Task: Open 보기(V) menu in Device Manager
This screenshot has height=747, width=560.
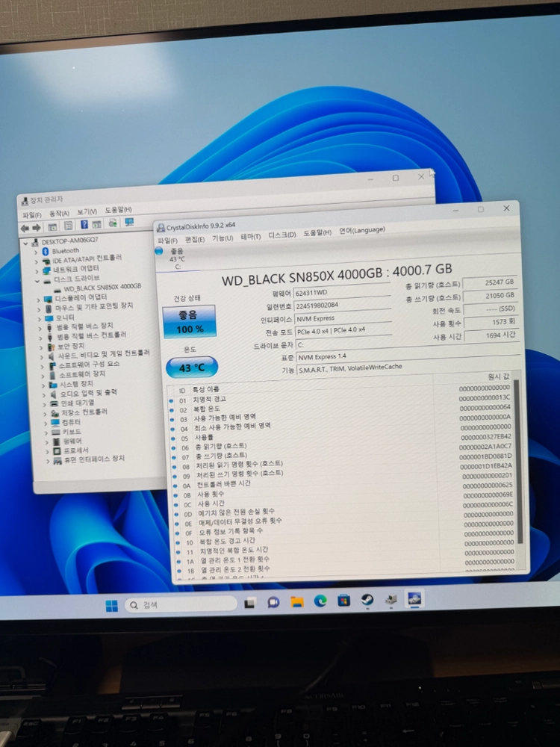Action: coord(87,211)
